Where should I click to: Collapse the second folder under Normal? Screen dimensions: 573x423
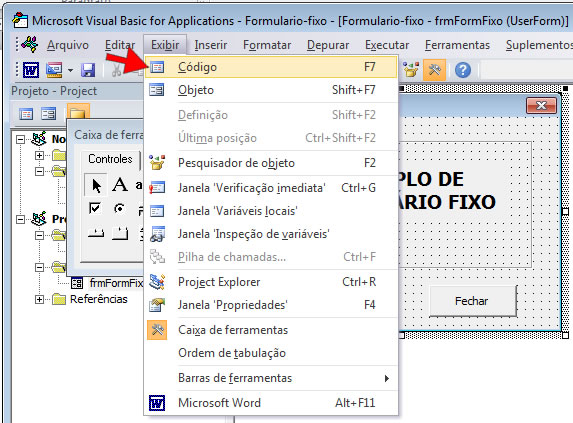(39, 171)
